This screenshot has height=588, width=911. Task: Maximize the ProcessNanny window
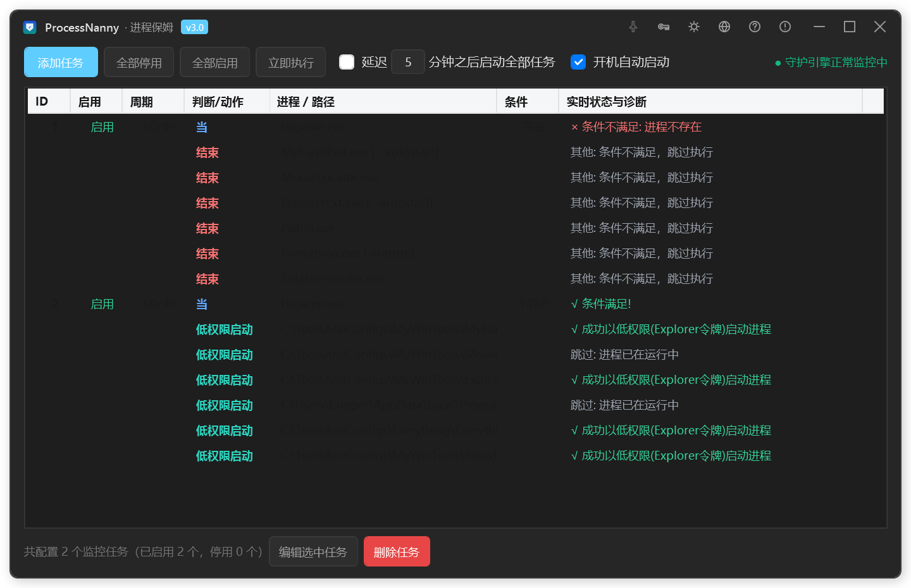(850, 27)
